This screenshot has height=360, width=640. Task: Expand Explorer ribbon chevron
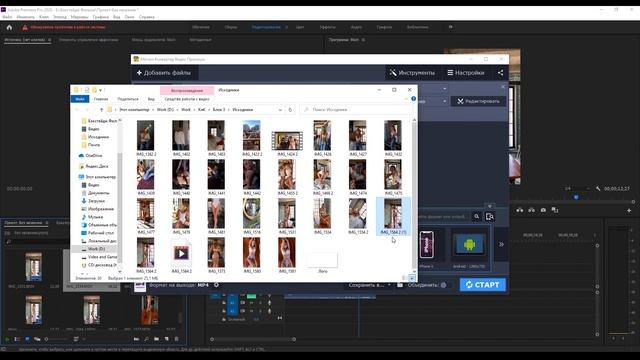click(x=406, y=99)
